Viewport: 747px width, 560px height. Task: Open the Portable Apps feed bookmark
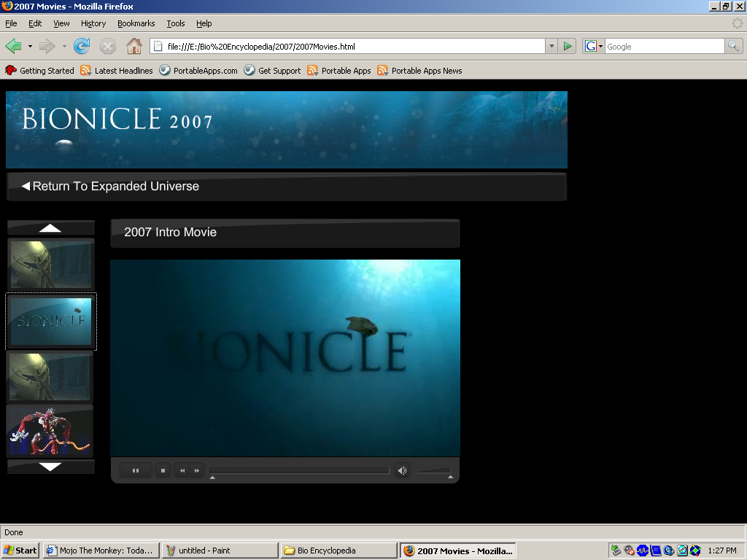click(x=338, y=71)
